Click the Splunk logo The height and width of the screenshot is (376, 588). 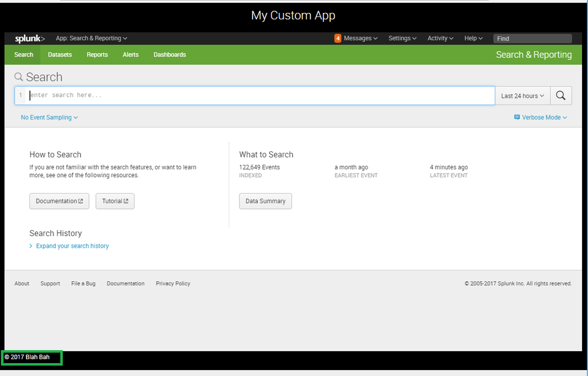(x=30, y=39)
